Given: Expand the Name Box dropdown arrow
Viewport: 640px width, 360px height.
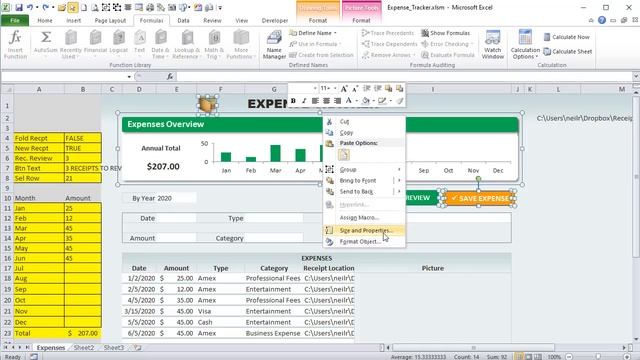Looking at the screenshot, I should point(129,76).
